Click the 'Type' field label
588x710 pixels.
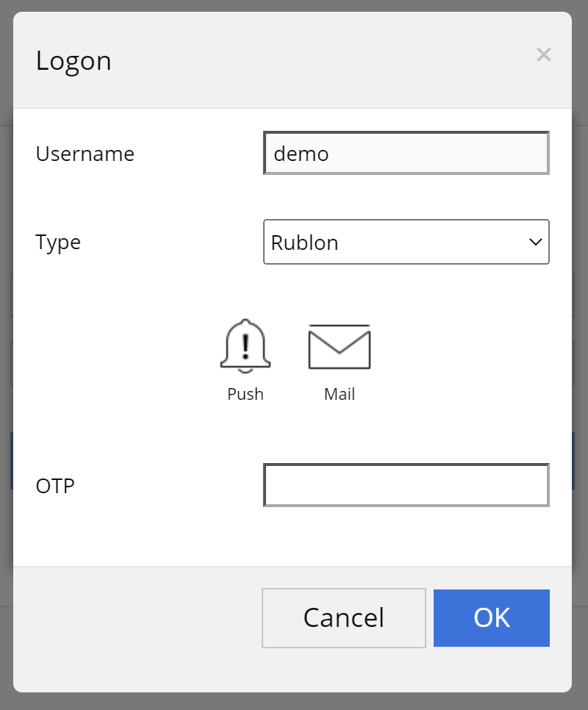58,242
